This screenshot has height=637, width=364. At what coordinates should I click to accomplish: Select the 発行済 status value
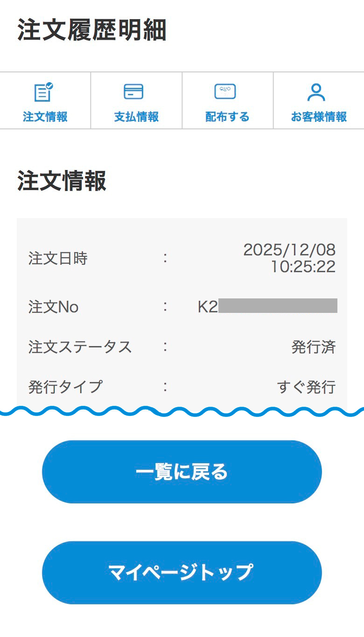(313, 347)
